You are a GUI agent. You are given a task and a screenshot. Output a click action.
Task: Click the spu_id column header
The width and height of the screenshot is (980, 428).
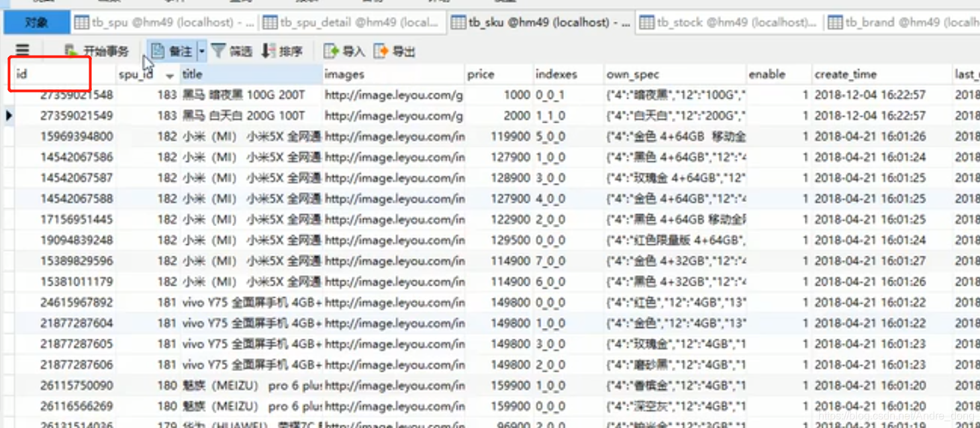[x=148, y=74]
